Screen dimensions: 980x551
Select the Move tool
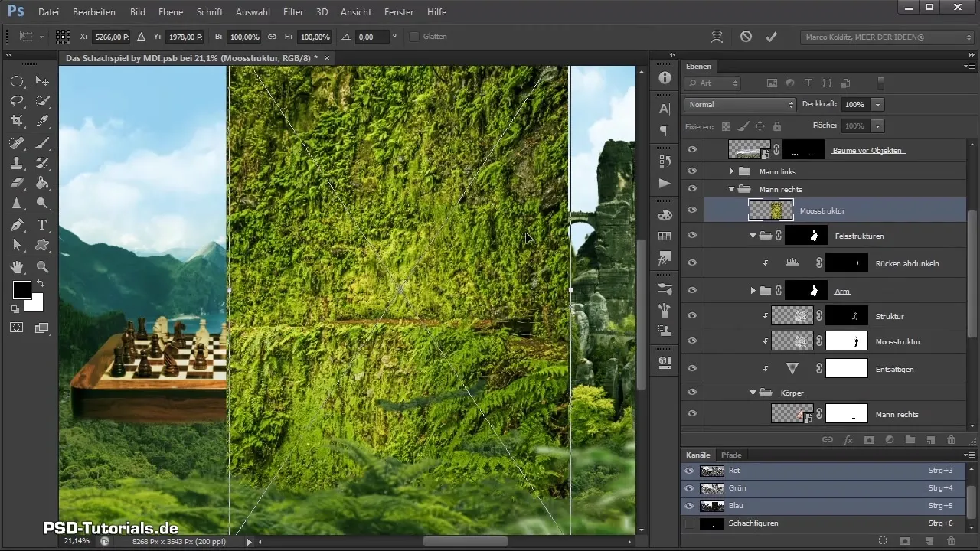[43, 81]
